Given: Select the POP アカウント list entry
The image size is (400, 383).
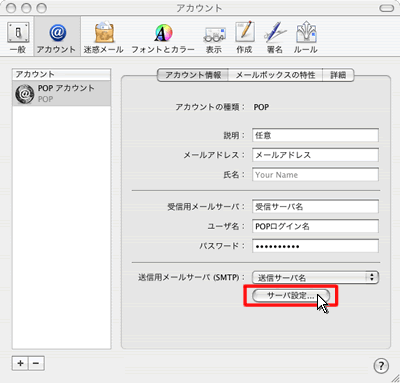Looking at the screenshot, I should point(61,93).
